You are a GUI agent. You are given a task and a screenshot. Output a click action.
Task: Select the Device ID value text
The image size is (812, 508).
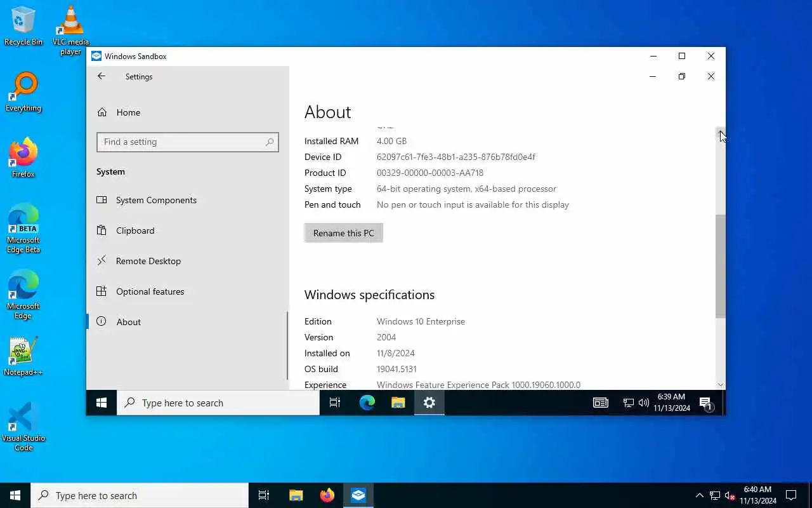tap(456, 157)
